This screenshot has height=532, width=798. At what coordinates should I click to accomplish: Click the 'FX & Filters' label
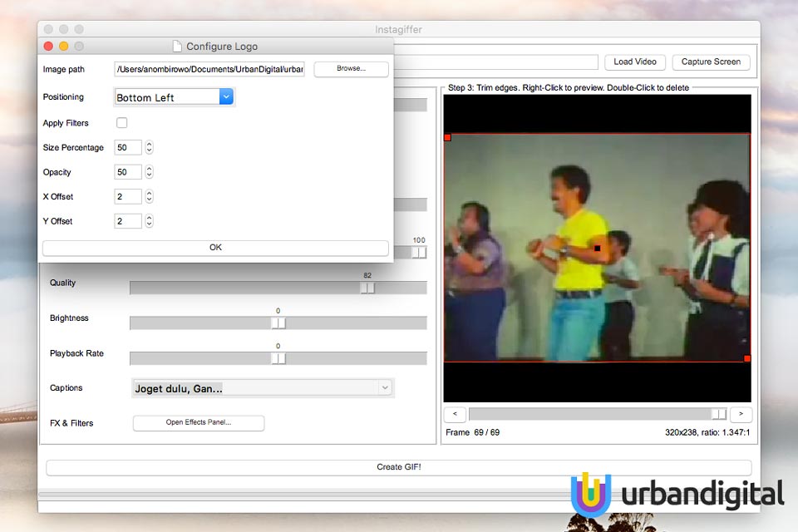pos(71,424)
